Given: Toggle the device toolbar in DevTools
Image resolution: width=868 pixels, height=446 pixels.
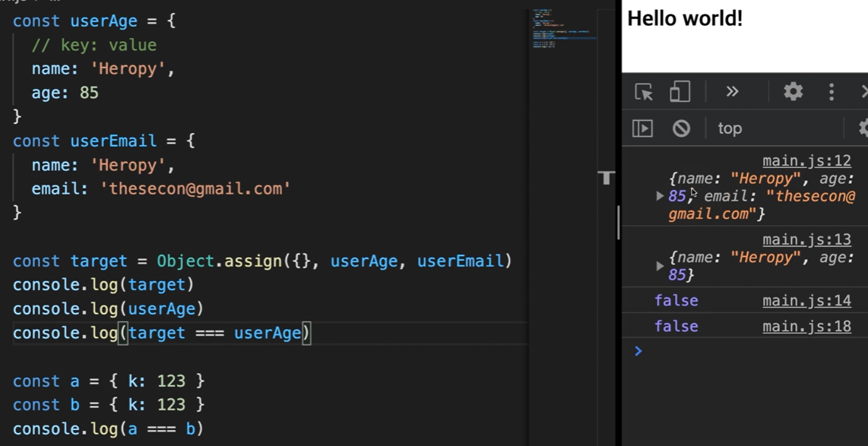Looking at the screenshot, I should point(680,91).
